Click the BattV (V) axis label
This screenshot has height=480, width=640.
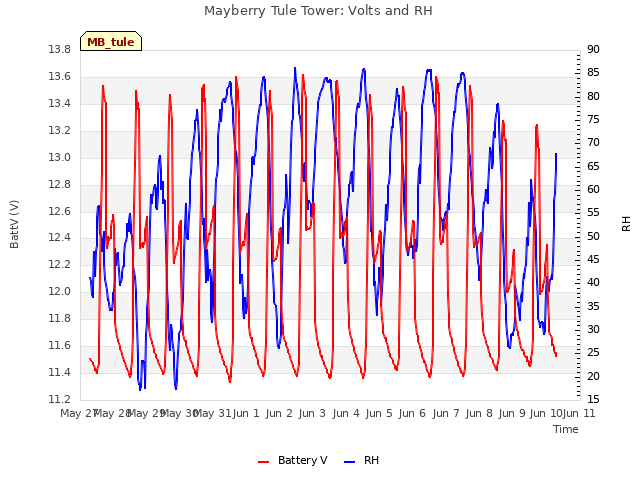14,224
